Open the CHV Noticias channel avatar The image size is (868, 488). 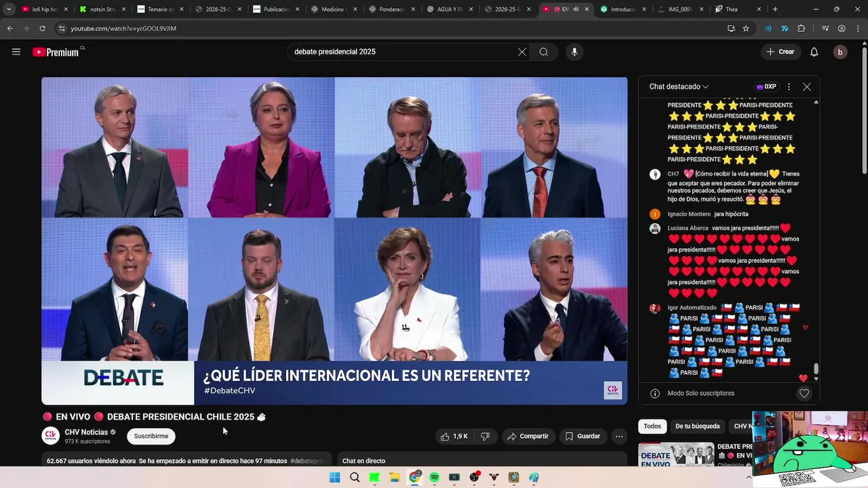point(50,436)
